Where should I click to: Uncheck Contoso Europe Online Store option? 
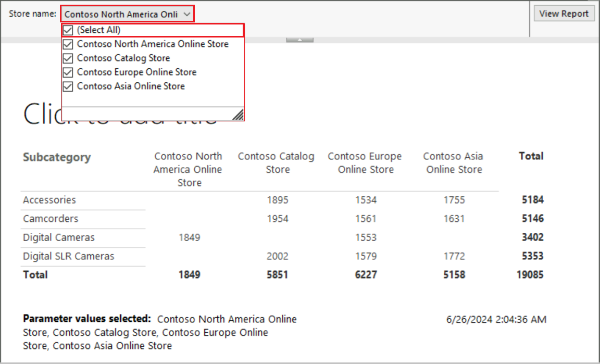(67, 72)
